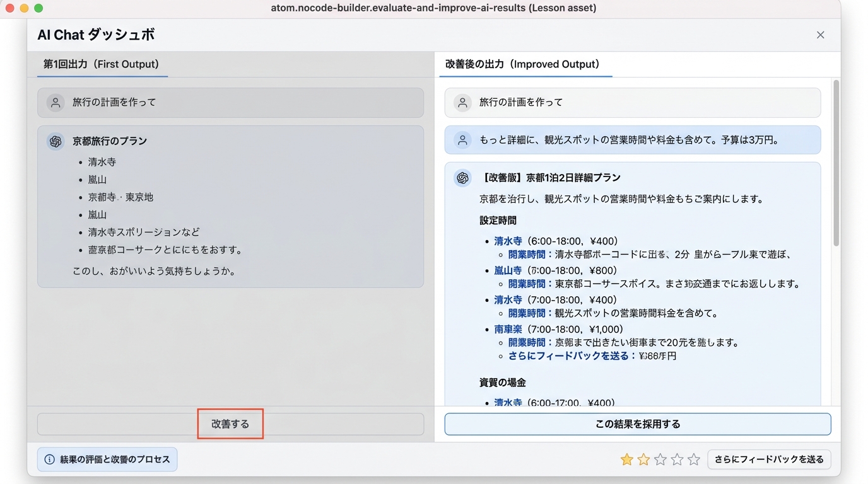This screenshot has height=484, width=868.
Task: Set rating with the fourth star
Action: coord(677,459)
